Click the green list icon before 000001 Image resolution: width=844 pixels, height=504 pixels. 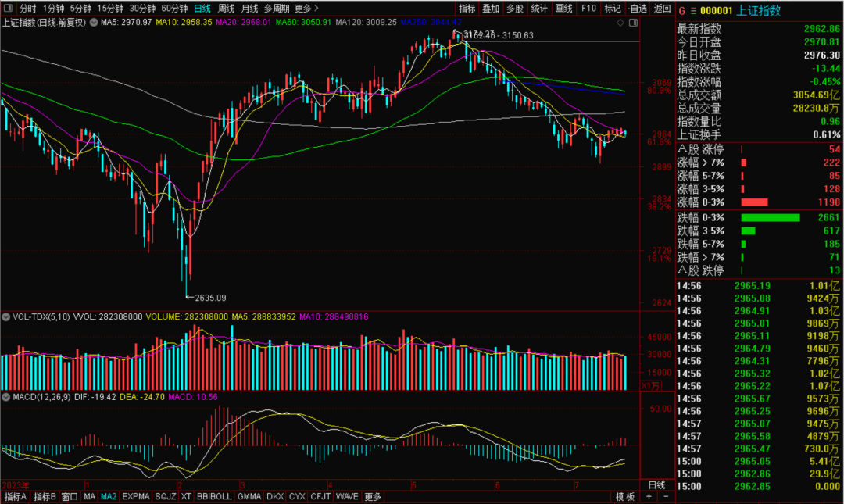point(692,11)
